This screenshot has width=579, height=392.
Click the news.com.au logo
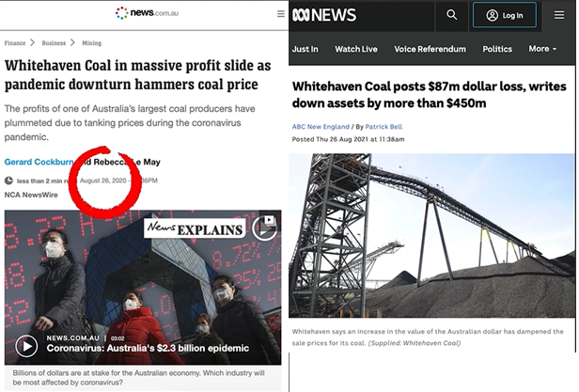pos(147,13)
